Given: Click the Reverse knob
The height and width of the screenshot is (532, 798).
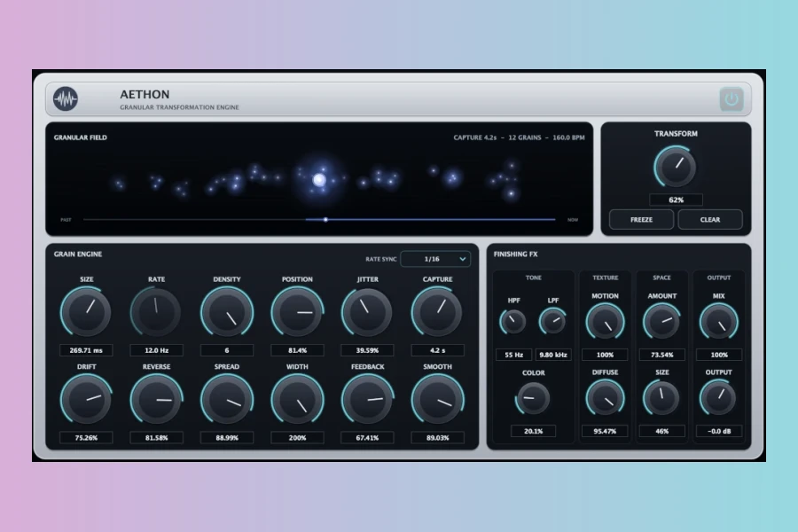Looking at the screenshot, I should 156,399.
